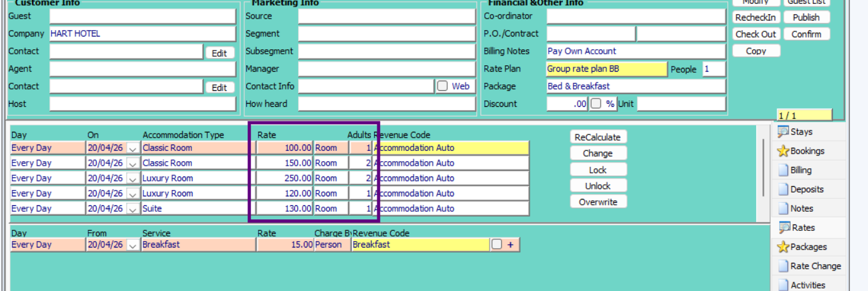Click the Publish button
This screenshot has width=868, height=291.
[807, 17]
